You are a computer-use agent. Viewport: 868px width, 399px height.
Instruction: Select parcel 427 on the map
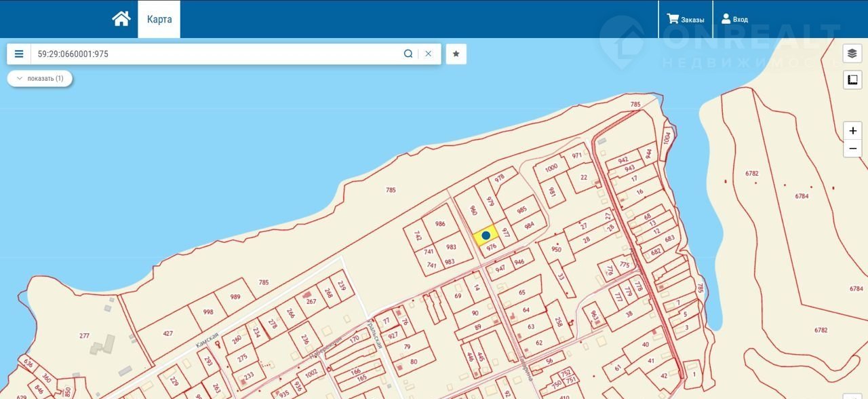click(x=167, y=333)
